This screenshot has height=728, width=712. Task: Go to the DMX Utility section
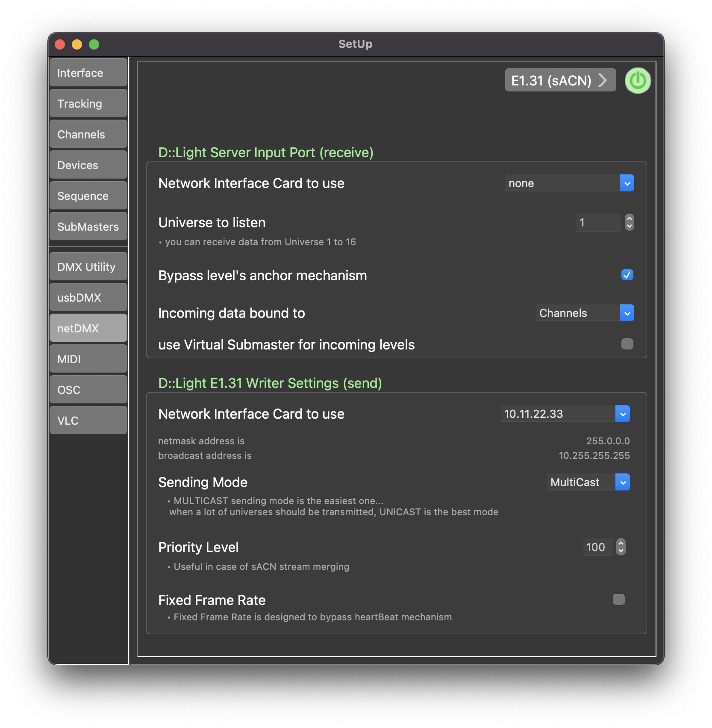[x=88, y=267]
